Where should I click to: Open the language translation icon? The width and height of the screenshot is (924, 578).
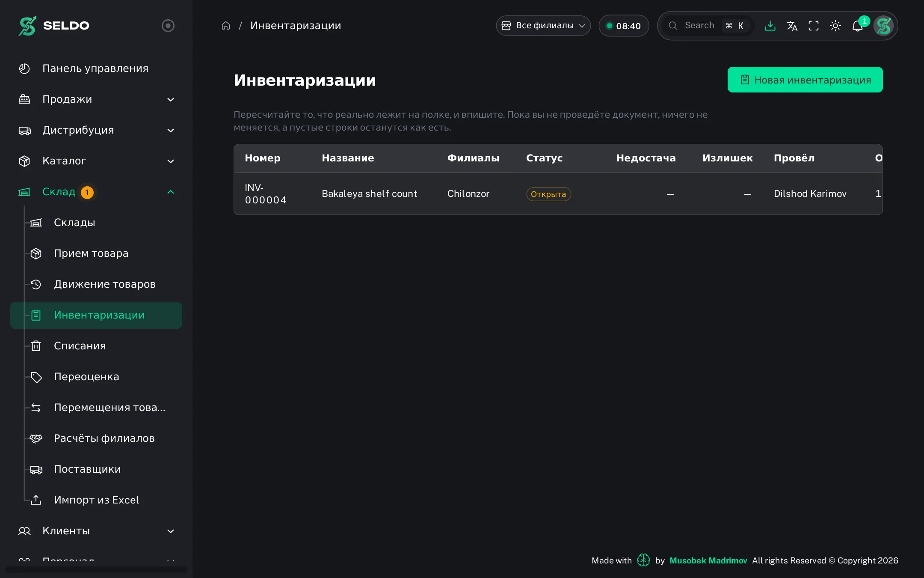(792, 26)
